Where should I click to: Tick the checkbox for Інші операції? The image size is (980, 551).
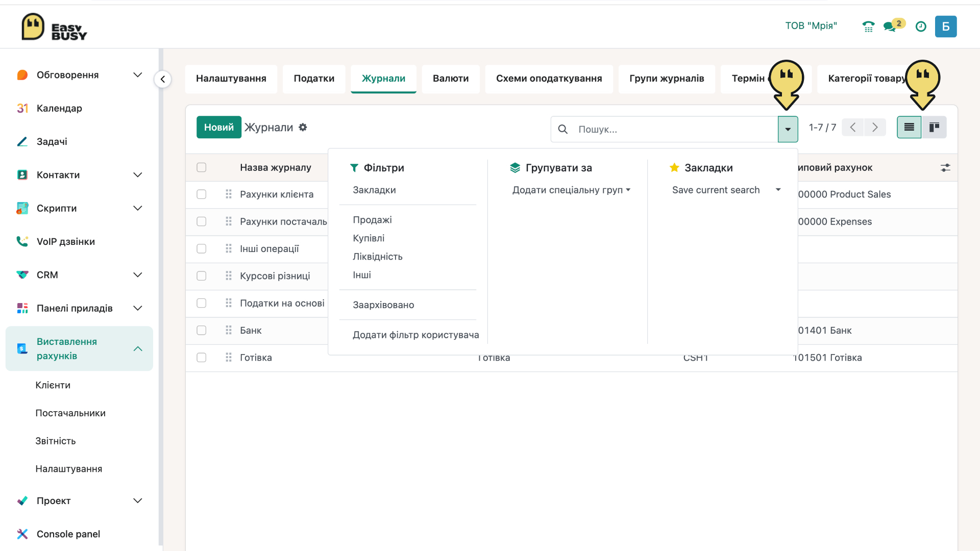tap(202, 248)
